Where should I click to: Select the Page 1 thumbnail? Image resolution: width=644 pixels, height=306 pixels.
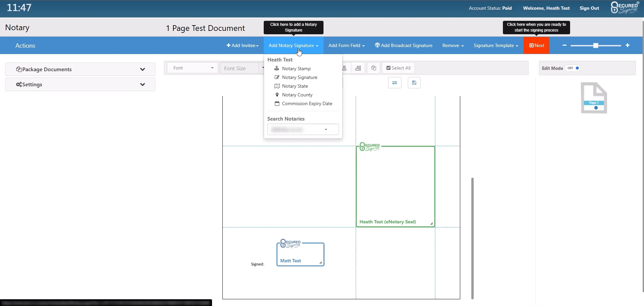594,98
